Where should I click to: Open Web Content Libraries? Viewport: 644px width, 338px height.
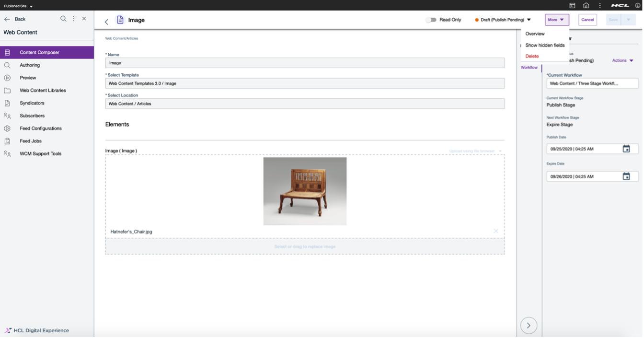coord(43,90)
